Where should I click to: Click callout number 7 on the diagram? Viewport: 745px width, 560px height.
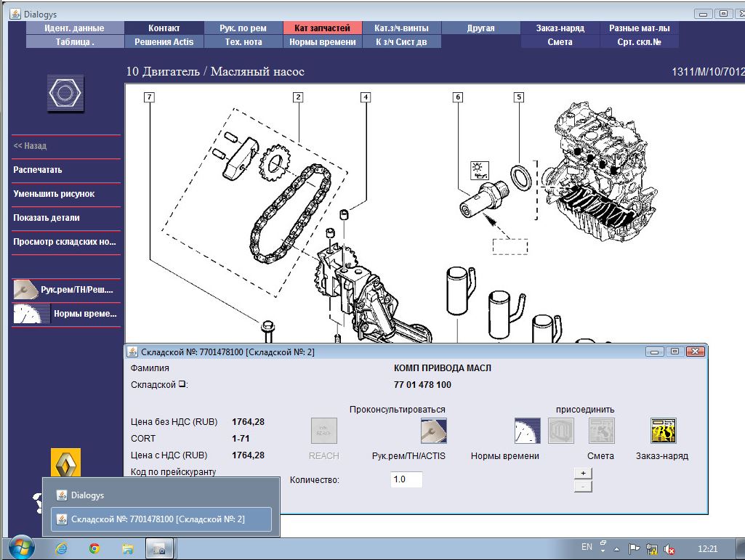[149, 97]
